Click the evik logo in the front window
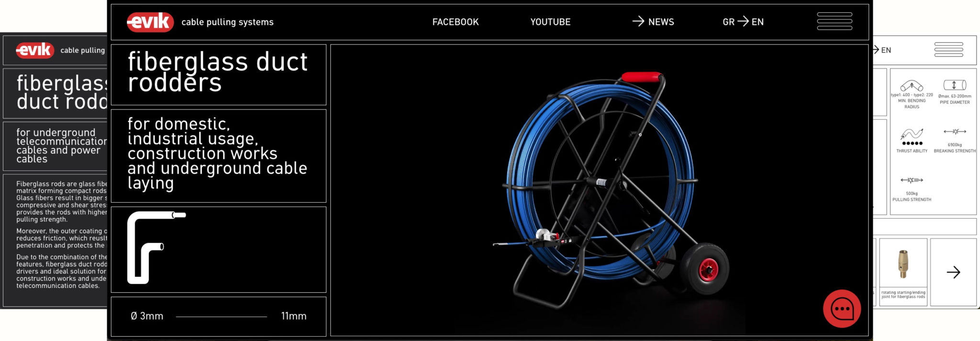Image resolution: width=980 pixels, height=341 pixels. tap(150, 22)
